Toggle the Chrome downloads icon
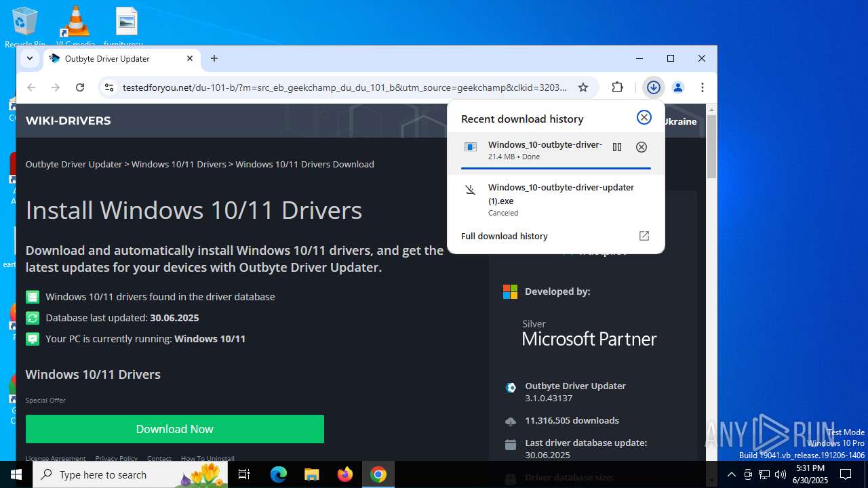The image size is (868, 488). point(654,87)
